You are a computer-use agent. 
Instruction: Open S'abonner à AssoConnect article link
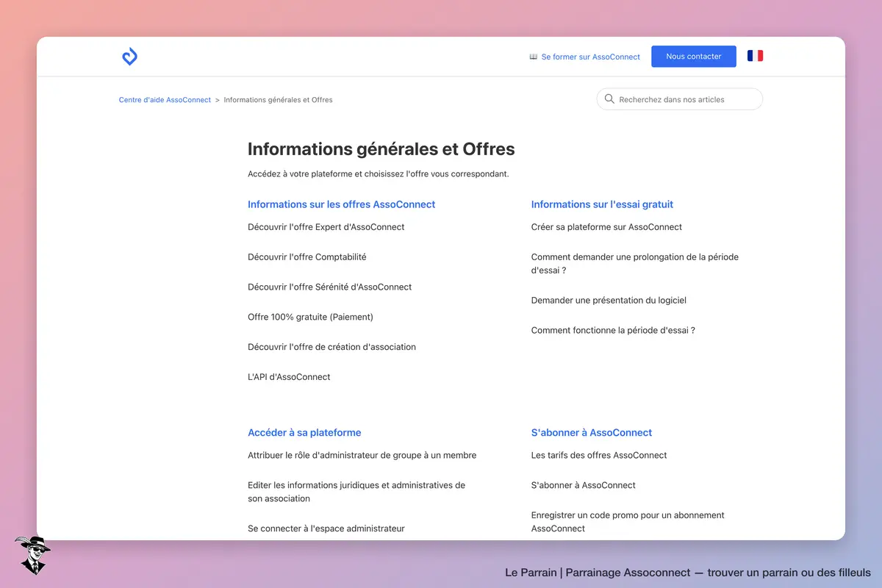click(584, 486)
